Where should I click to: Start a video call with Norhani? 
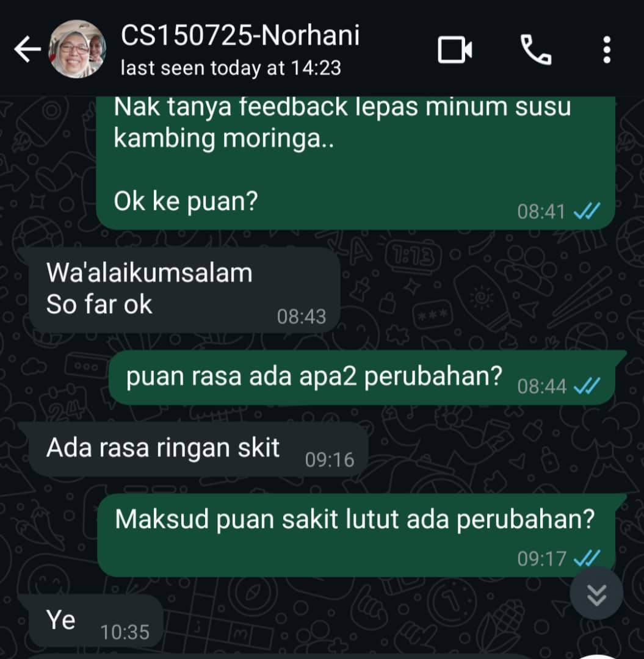[455, 49]
